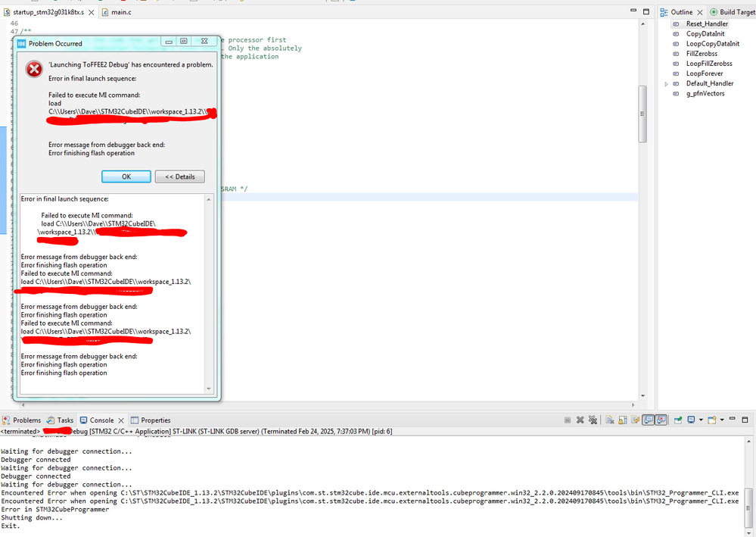Click the g_pfnVectors symbol icon
The height and width of the screenshot is (537, 756).
[x=676, y=93]
